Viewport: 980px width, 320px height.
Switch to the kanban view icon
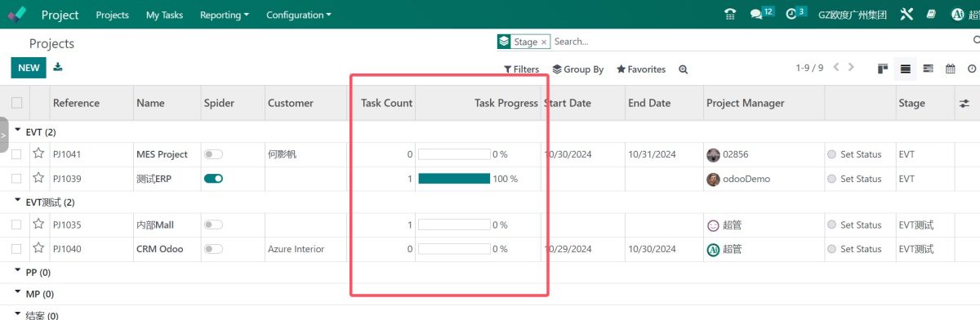click(x=883, y=69)
